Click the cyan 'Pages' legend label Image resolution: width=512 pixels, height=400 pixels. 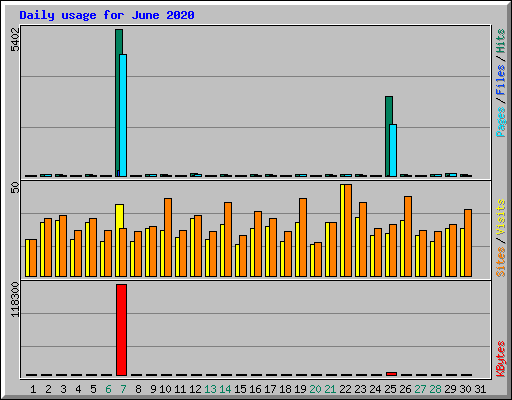pyautogui.click(x=501, y=122)
